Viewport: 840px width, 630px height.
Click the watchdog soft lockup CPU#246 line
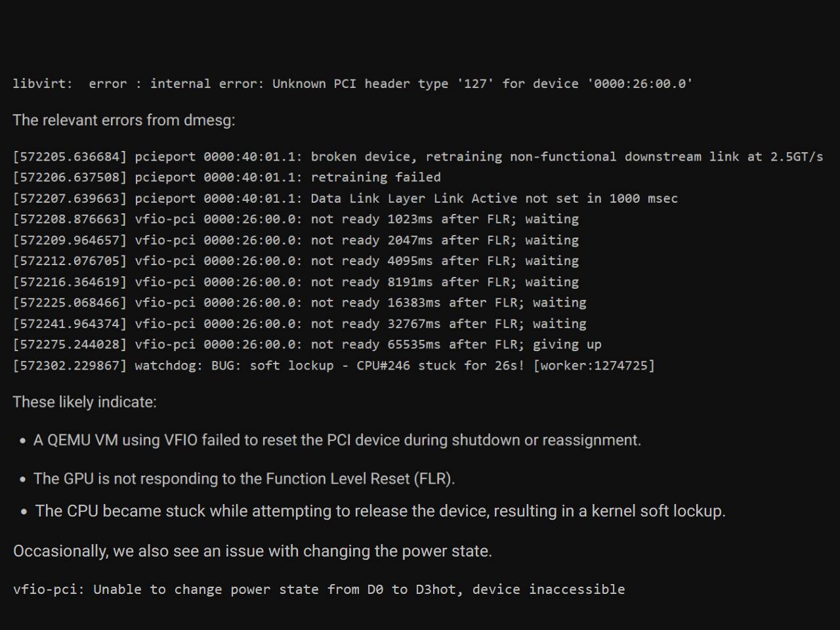coord(333,366)
